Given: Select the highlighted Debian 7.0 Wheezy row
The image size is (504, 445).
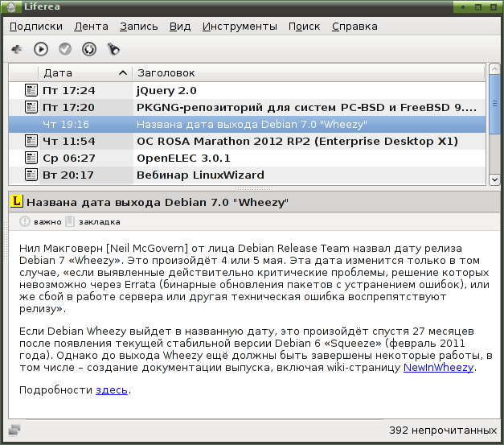Looking at the screenshot, I should click(248, 124).
